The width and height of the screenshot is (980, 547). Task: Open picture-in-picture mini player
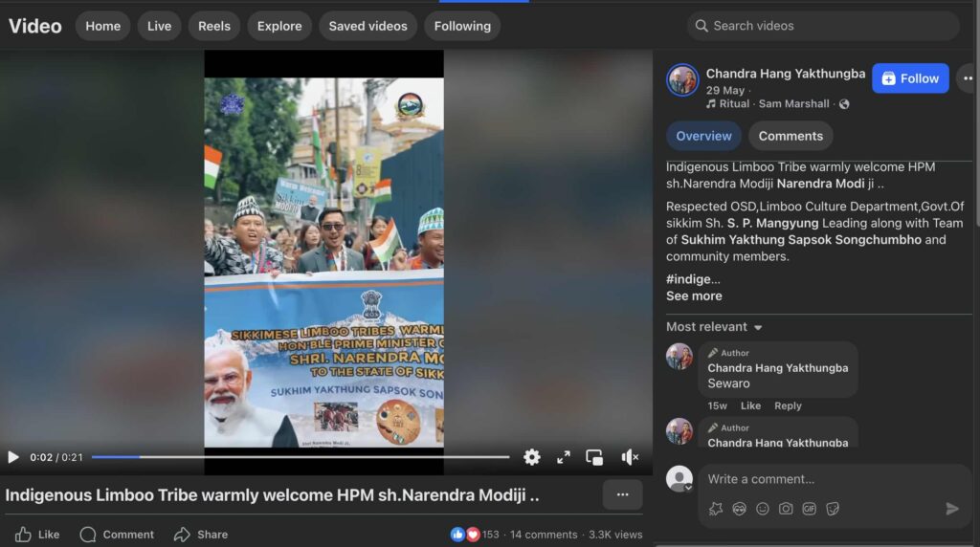coord(594,457)
